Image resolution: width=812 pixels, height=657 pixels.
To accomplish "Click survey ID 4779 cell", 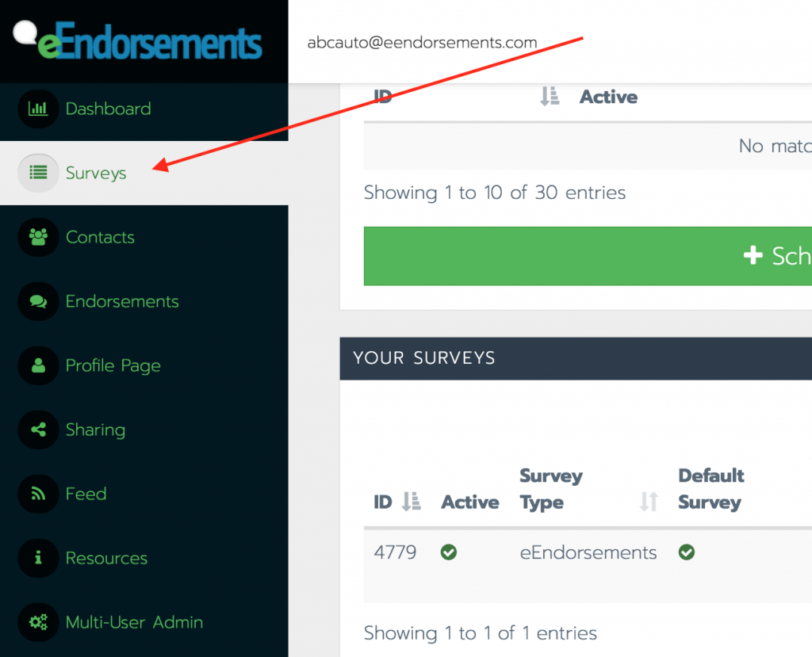I will 395,552.
